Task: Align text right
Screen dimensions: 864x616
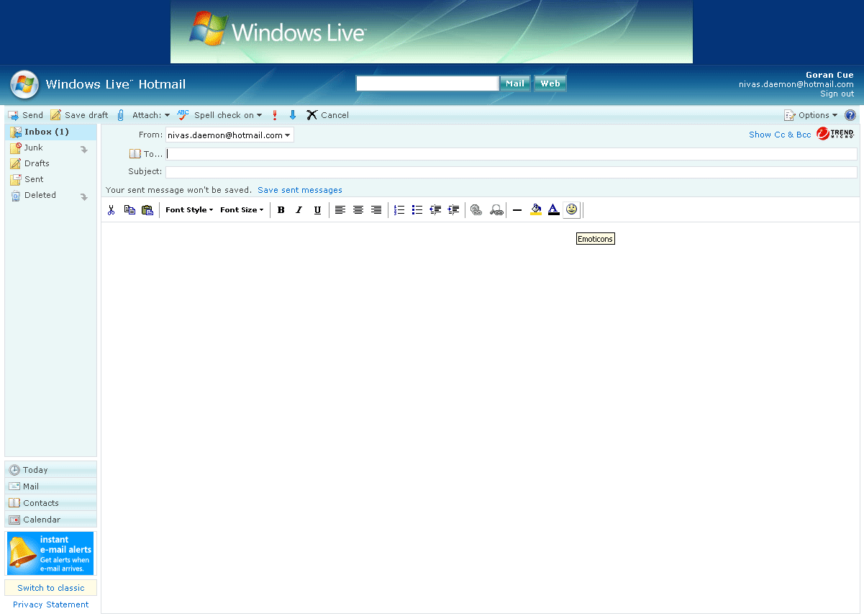Action: pyautogui.click(x=376, y=210)
